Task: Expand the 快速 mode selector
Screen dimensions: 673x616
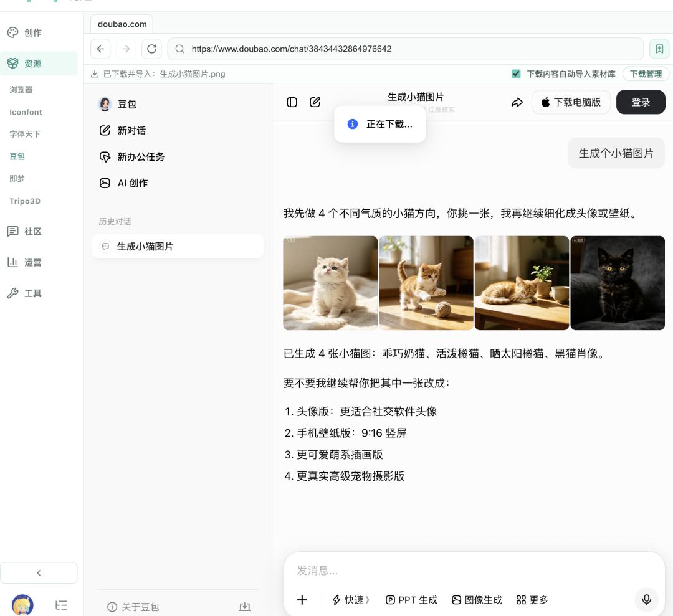Action: [351, 600]
